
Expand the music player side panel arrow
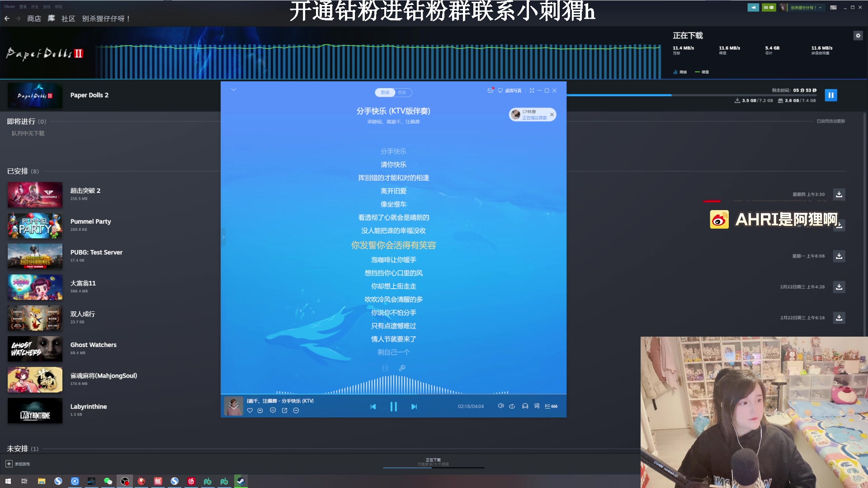coord(223,237)
